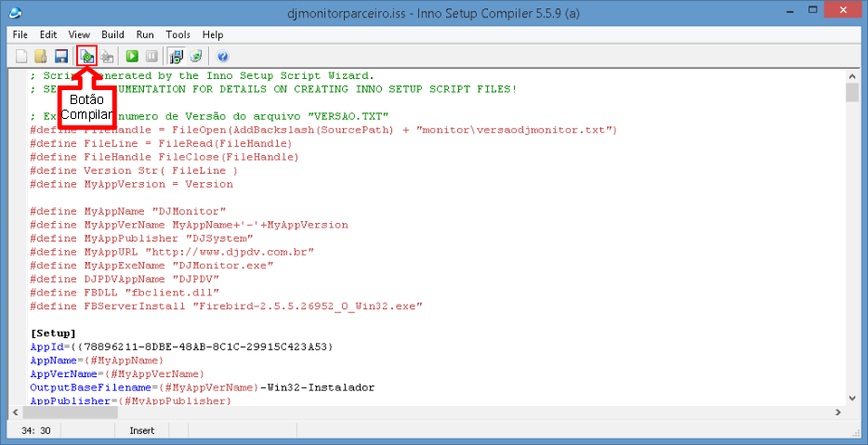Viewport: 868px width, 445px height.
Task: Open the Edit menu
Action: (x=48, y=34)
